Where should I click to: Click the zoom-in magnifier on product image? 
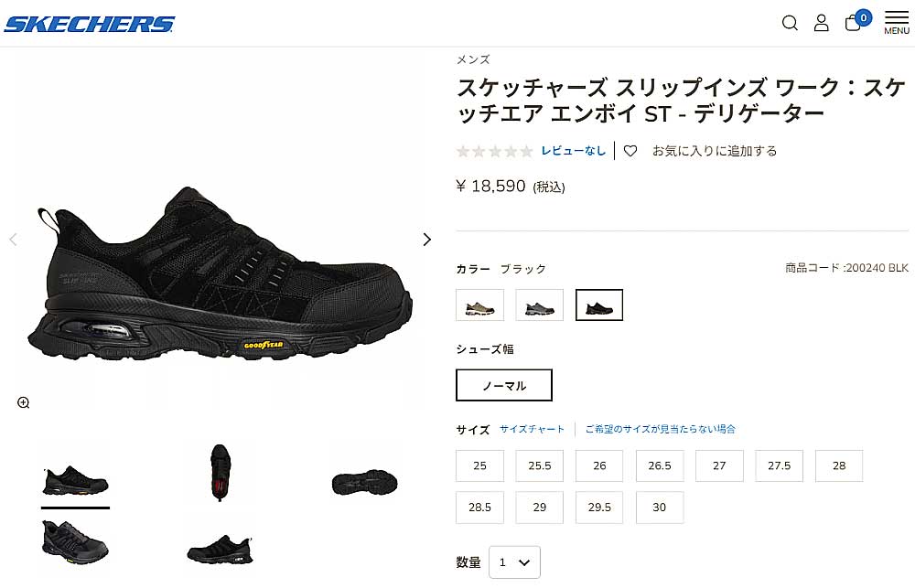click(24, 402)
